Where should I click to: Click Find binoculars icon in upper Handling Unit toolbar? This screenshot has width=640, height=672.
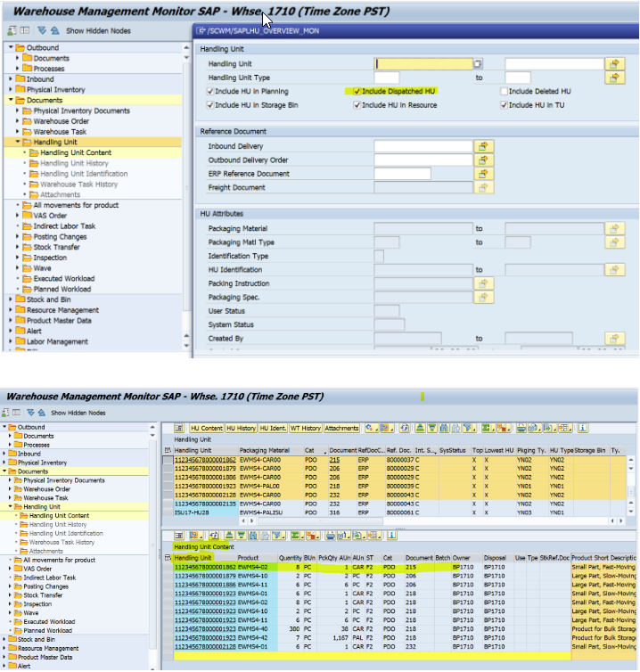[x=443, y=428]
